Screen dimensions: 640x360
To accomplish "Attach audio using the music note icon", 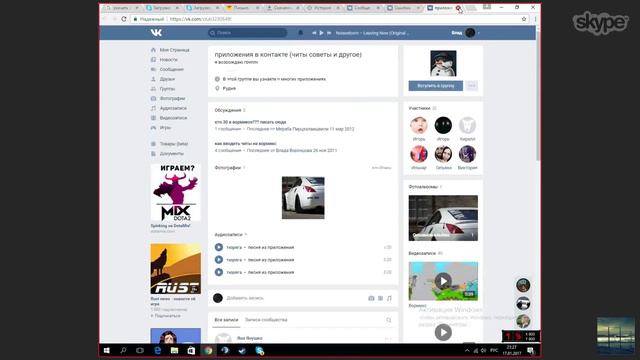I will pos(389,298).
